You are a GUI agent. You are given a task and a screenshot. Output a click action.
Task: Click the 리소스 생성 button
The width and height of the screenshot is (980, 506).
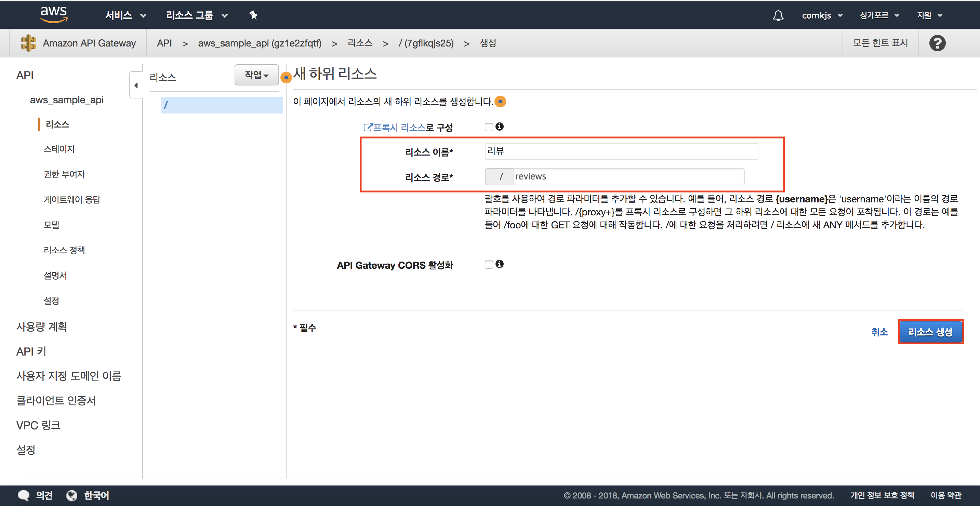(930, 332)
